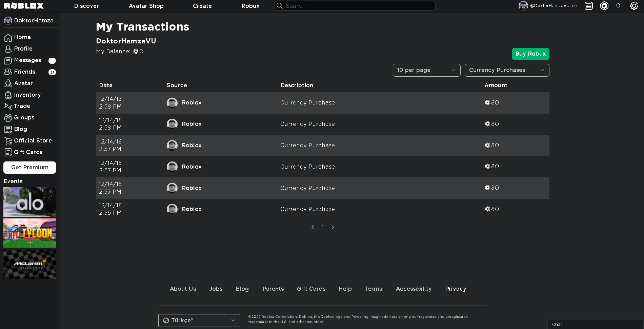Open the settings gear icon
Viewport: 644px width, 329px height.
point(634,6)
